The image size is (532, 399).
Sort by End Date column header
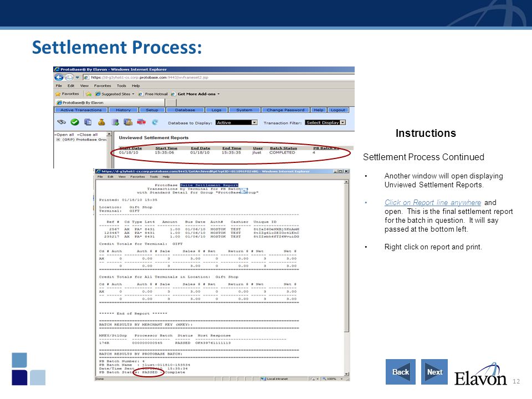(x=200, y=149)
